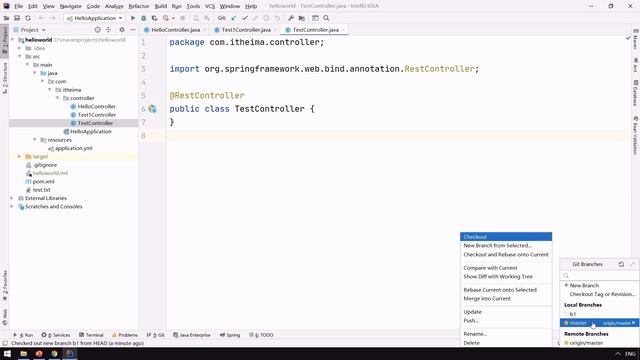This screenshot has height=360, width=640.
Task: Collapse the resources folder arrow
Action: click(35, 140)
